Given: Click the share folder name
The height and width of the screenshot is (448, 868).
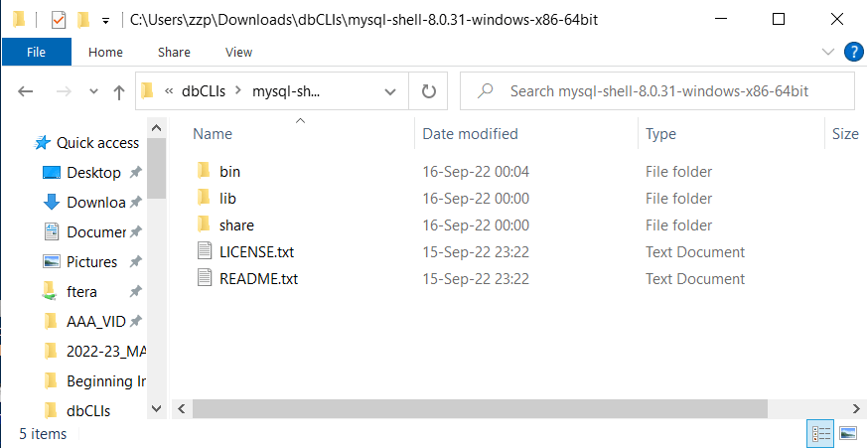Looking at the screenshot, I should 236,225.
